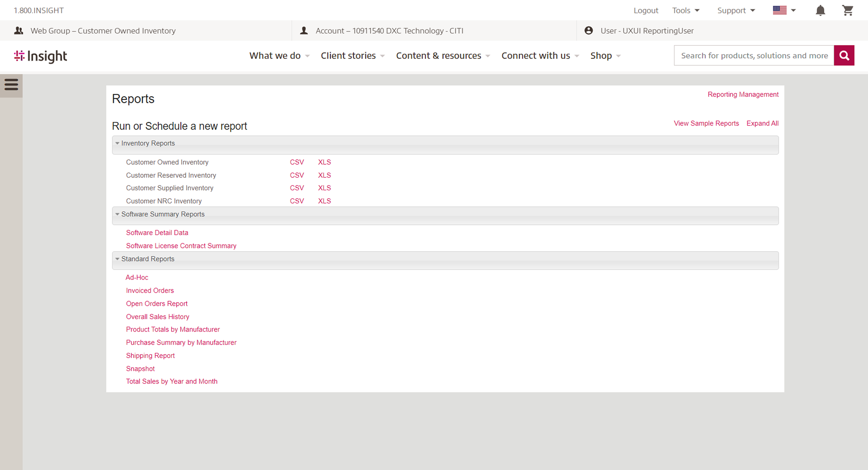Download Customer NRC Inventory as XLS
This screenshot has width=868, height=470.
point(324,201)
